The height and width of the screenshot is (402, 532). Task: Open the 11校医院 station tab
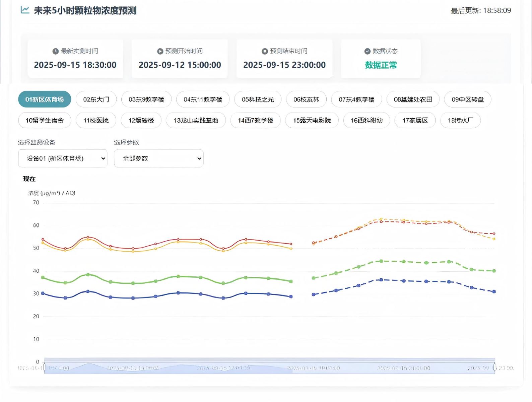click(x=96, y=120)
